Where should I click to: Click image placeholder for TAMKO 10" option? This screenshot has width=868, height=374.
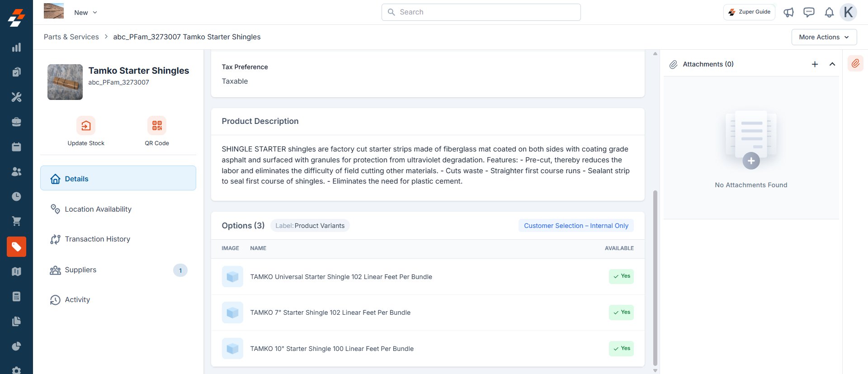232,349
